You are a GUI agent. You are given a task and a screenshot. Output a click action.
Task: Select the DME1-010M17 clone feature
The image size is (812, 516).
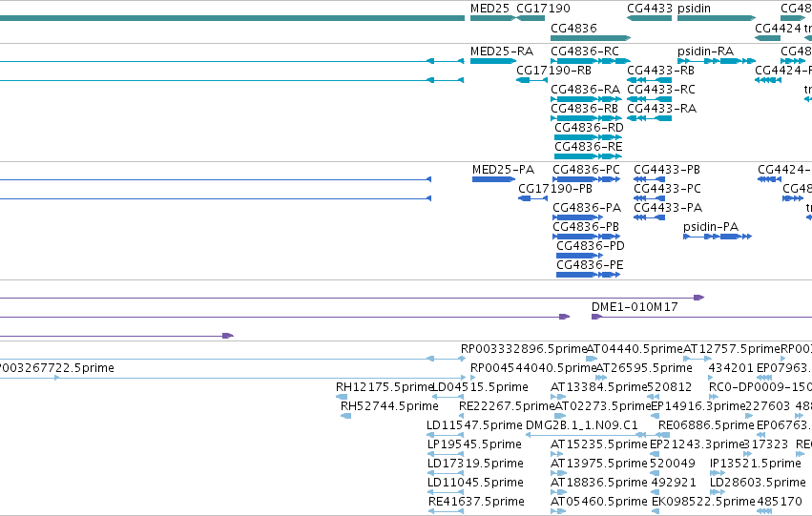tap(701, 317)
